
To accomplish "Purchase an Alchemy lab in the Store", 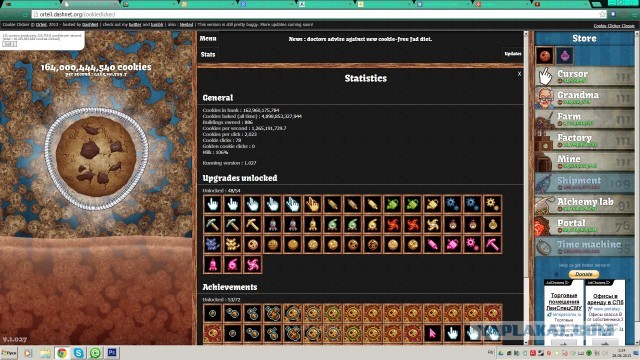I will pyautogui.click(x=584, y=204).
